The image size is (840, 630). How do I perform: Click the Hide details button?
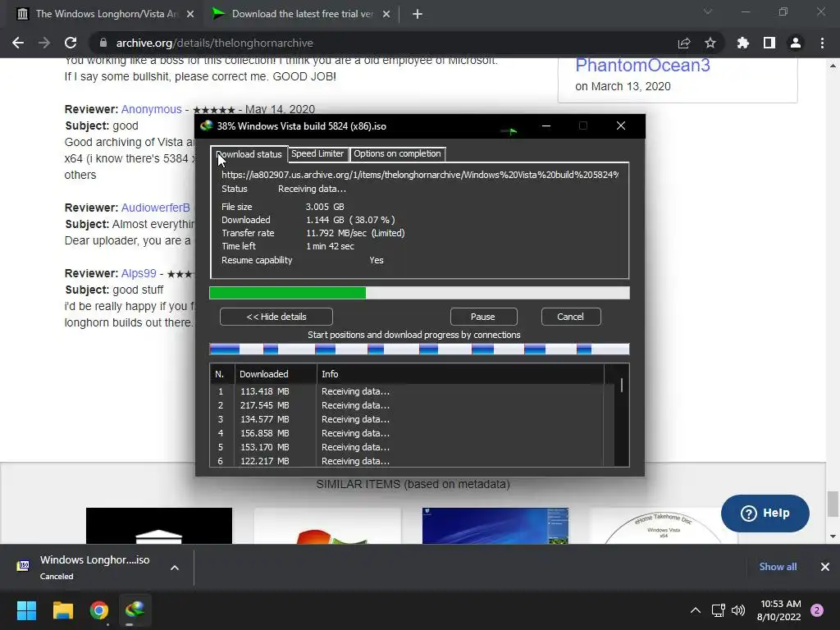click(276, 317)
